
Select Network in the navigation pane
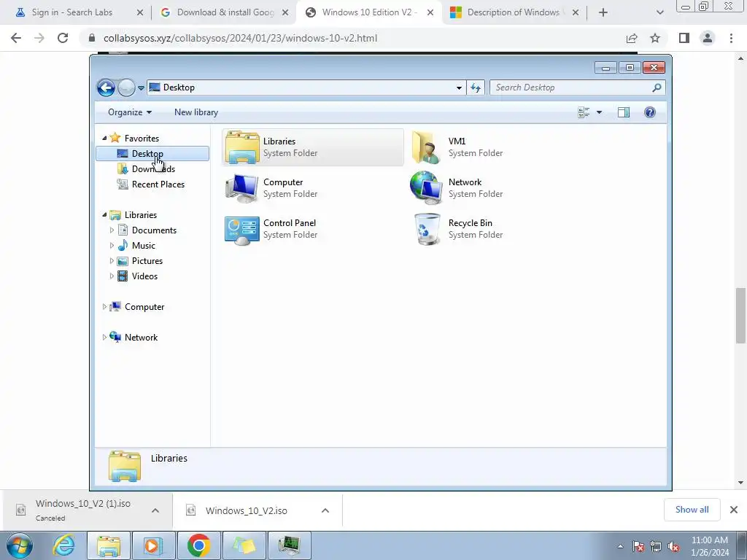141,338
